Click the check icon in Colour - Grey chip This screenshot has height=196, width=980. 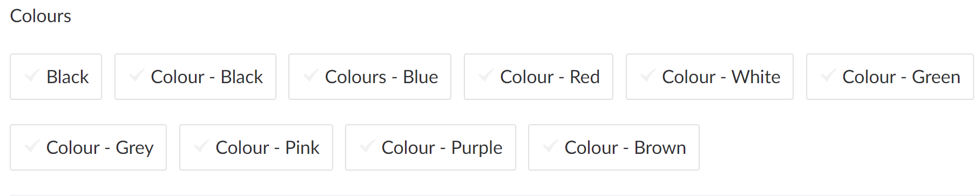[32, 146]
